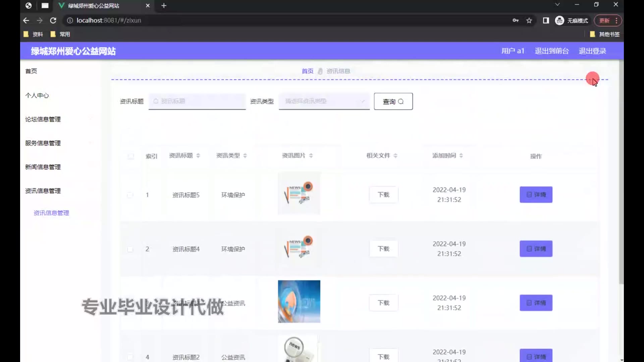Viewport: 644px width, 362px height.
Task: Sort by 资讯标题 column sort arrows
Action: 198,156
